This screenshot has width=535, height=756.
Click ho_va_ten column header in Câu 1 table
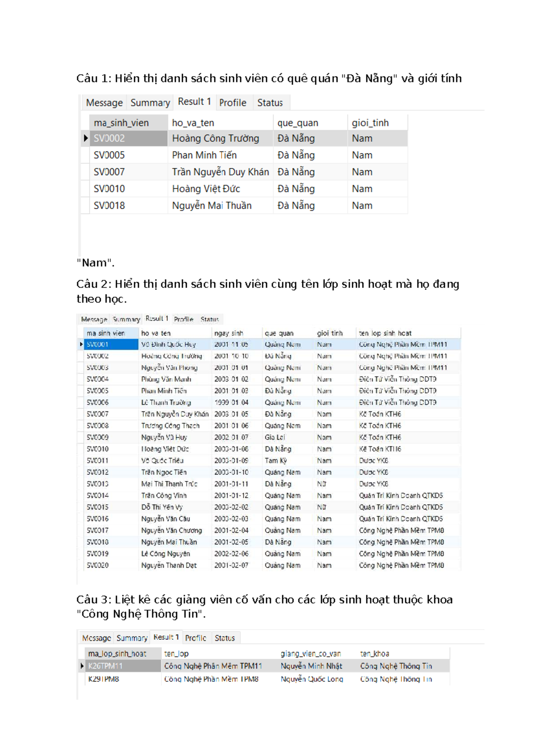[220, 123]
